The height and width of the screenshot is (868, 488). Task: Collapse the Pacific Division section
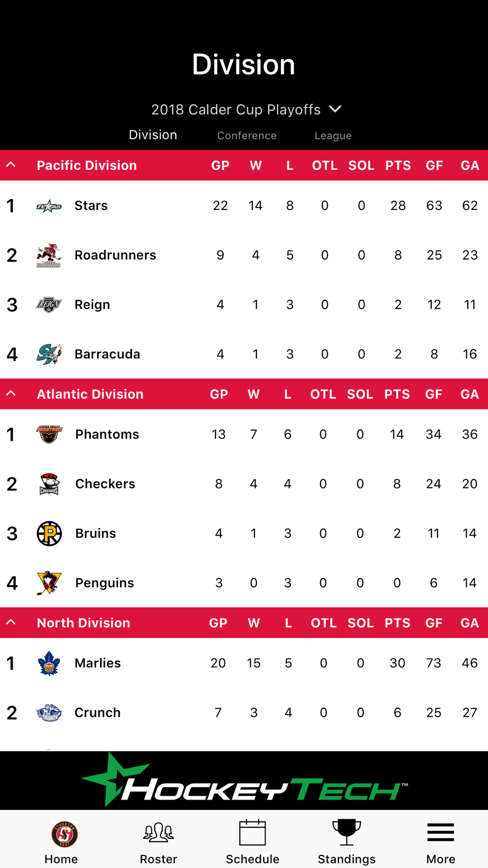tap(11, 165)
